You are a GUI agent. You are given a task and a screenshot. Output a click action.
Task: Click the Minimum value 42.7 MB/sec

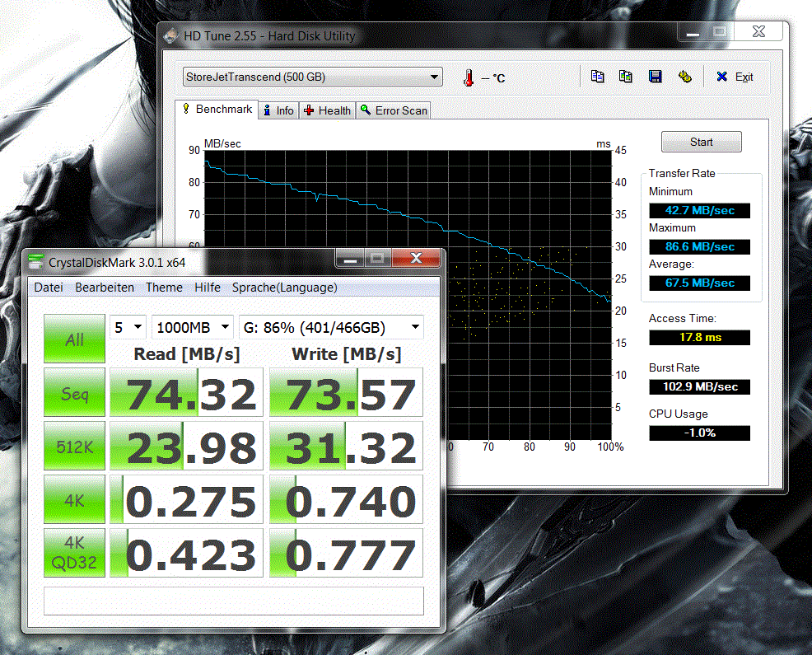(x=700, y=210)
